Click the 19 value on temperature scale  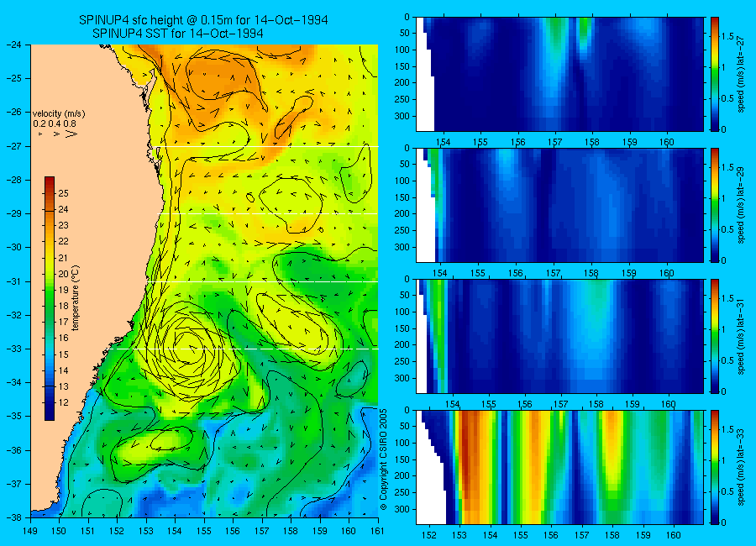63,290
